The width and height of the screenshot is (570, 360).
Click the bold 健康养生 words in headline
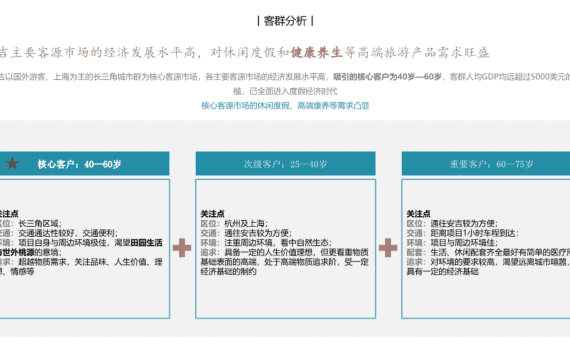[x=316, y=53]
